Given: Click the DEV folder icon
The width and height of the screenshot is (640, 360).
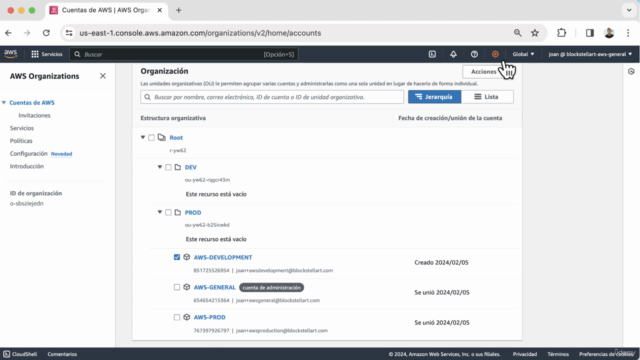Looking at the screenshot, I should pyautogui.click(x=178, y=167).
